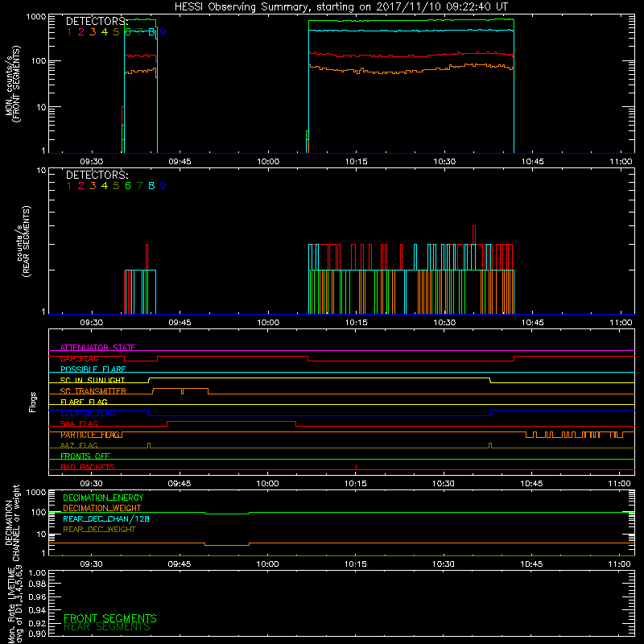Click orange detector 3 in the rear segments legend
This screenshot has width=644, height=644.
point(93,186)
